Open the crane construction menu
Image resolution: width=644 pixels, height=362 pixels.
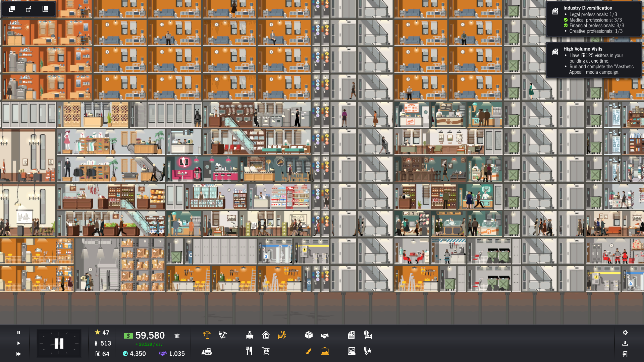point(207,335)
